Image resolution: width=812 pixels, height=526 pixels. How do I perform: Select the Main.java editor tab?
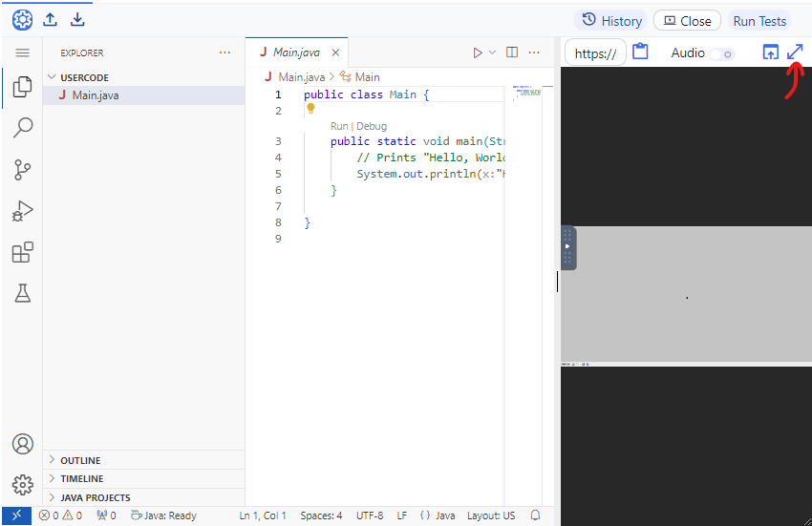pos(296,53)
